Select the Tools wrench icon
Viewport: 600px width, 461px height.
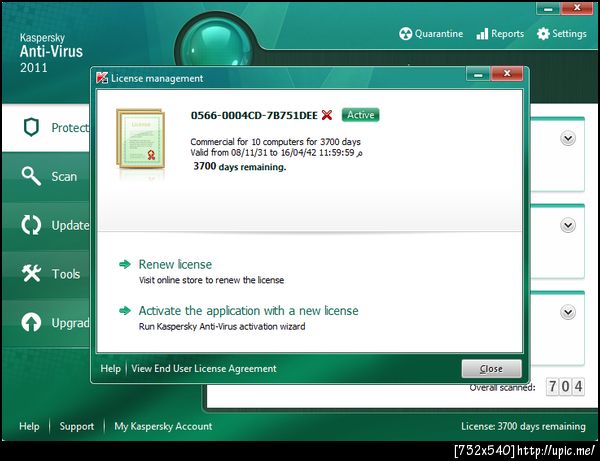coord(31,274)
